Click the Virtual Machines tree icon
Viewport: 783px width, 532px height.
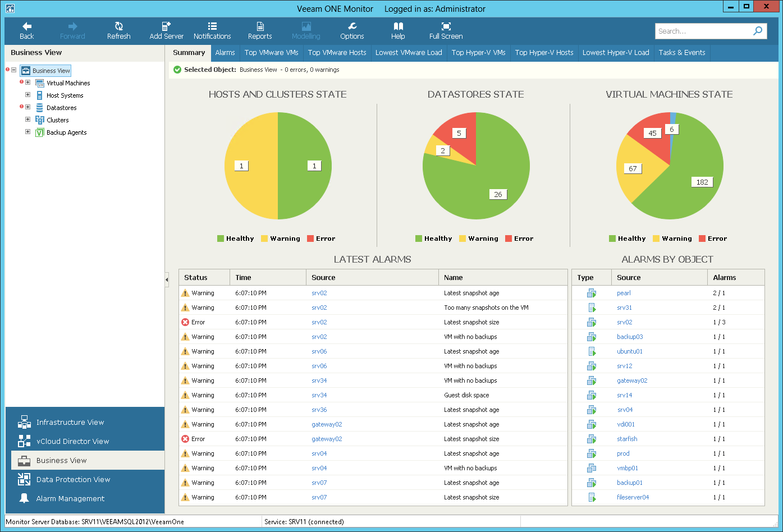coord(40,83)
